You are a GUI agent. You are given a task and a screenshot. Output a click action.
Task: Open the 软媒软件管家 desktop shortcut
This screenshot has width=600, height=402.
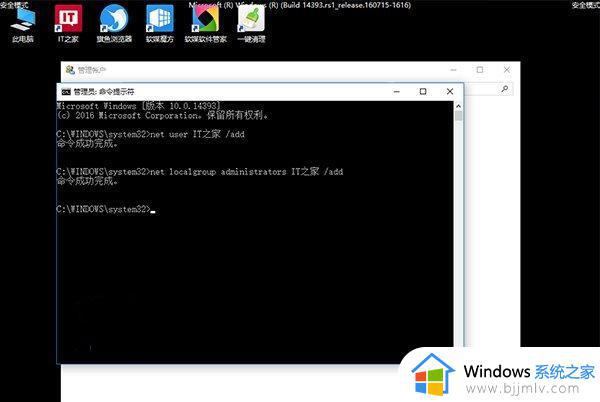205,22
